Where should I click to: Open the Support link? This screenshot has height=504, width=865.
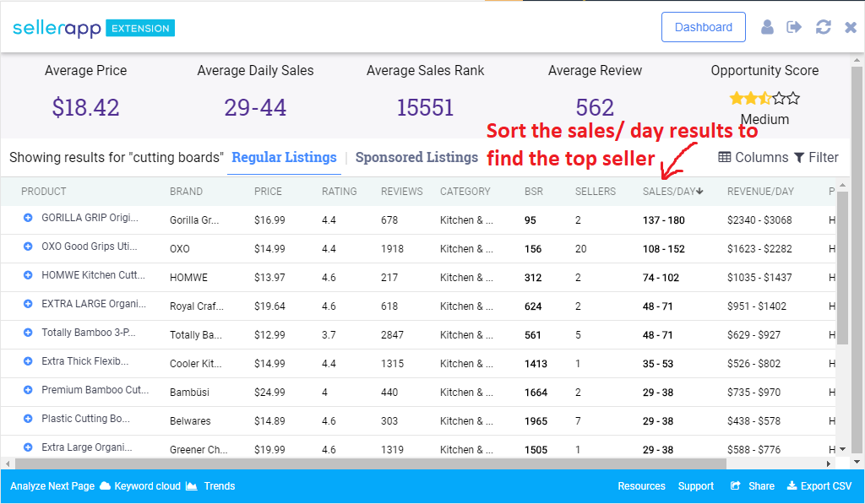tap(696, 485)
